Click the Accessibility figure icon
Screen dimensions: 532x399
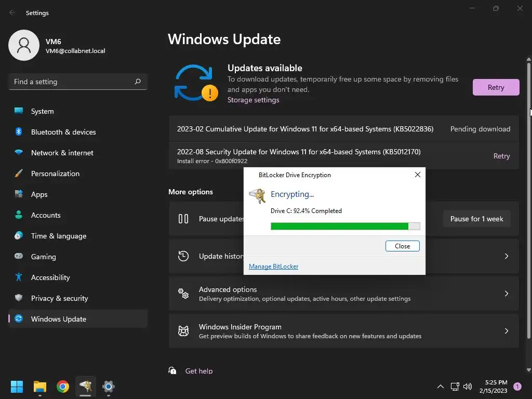coord(19,277)
